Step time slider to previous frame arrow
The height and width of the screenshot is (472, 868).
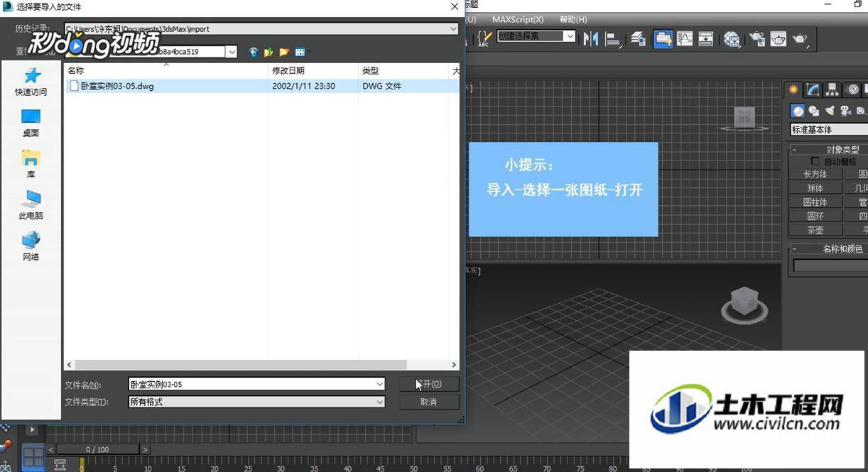pyautogui.click(x=50, y=449)
